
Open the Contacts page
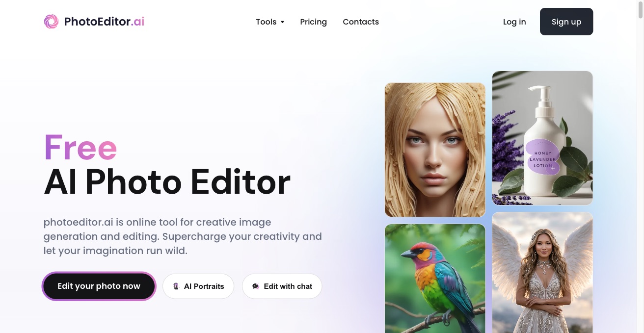tap(361, 22)
